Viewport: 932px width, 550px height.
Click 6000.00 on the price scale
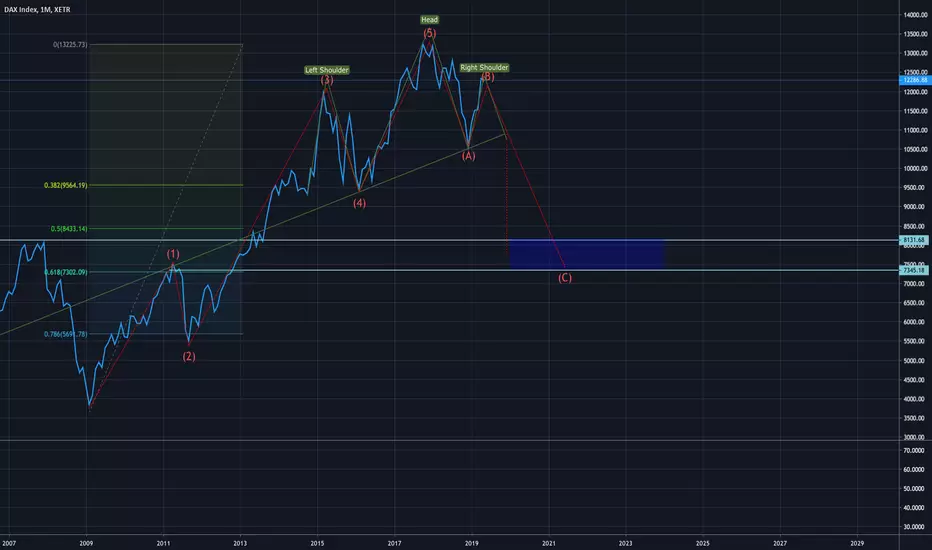point(915,322)
